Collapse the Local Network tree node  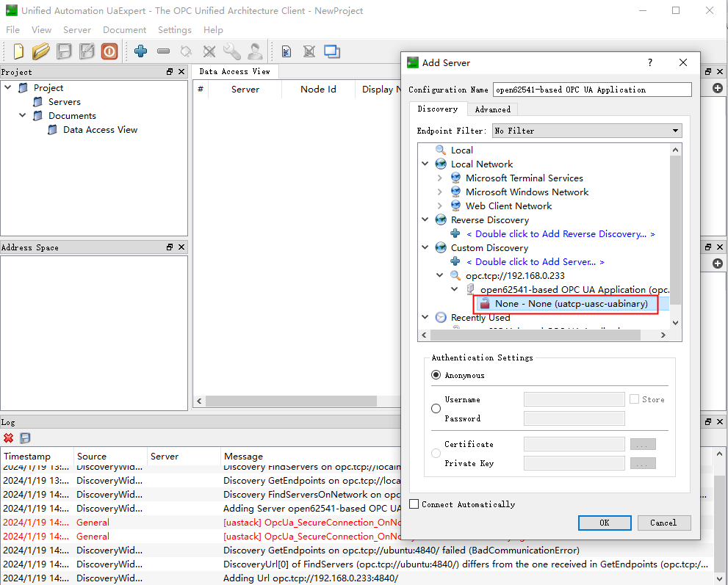(x=425, y=164)
